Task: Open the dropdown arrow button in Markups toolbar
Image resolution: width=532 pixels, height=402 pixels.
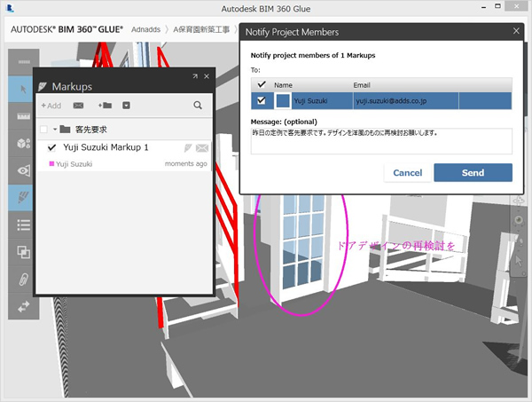Action: [126, 106]
